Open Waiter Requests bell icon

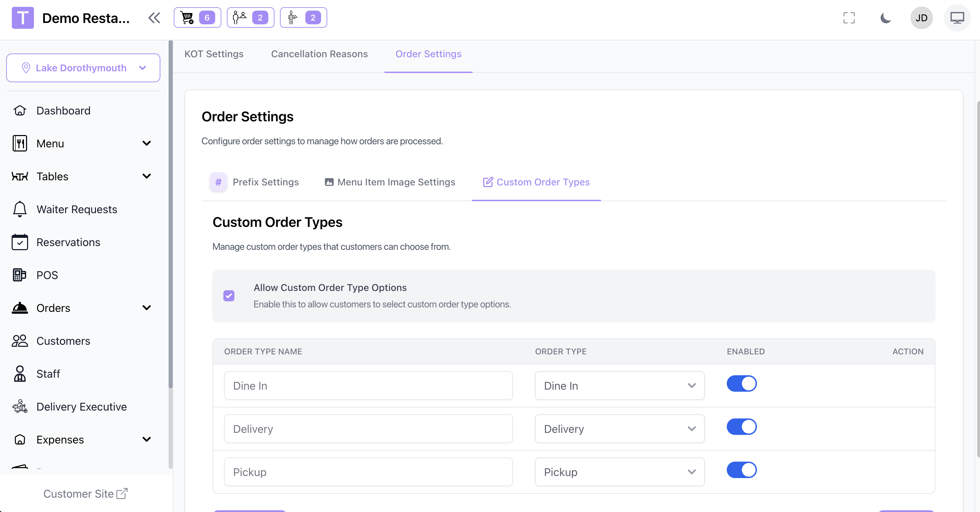[x=20, y=209]
